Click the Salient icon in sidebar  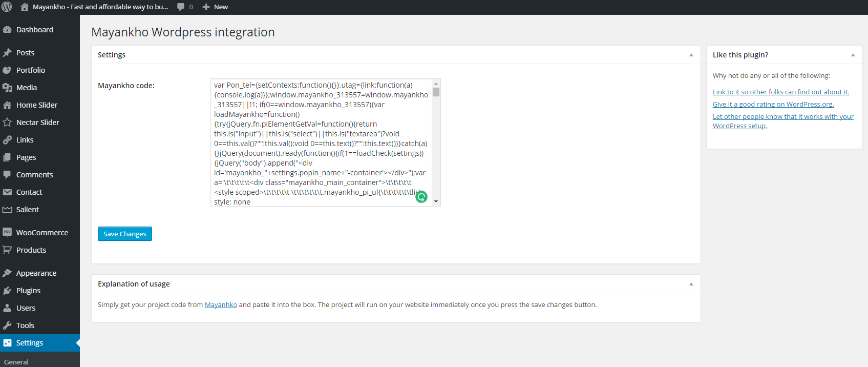7,210
